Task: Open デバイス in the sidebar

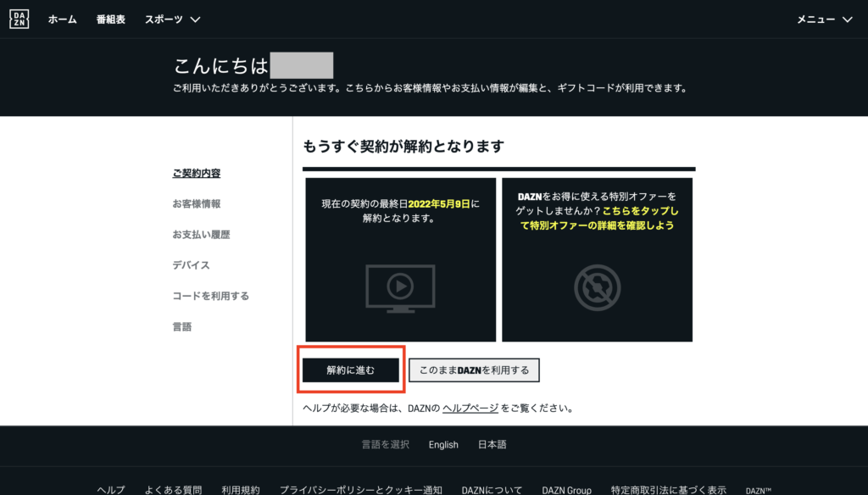Action: point(191,265)
